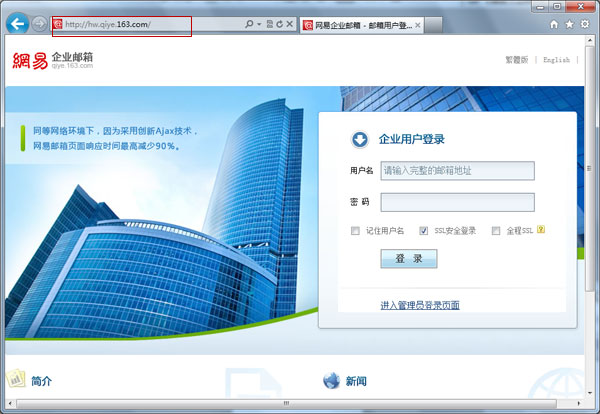The height and width of the screenshot is (414, 600).
Task: Open the Tools gear menu
Action: coord(585,24)
